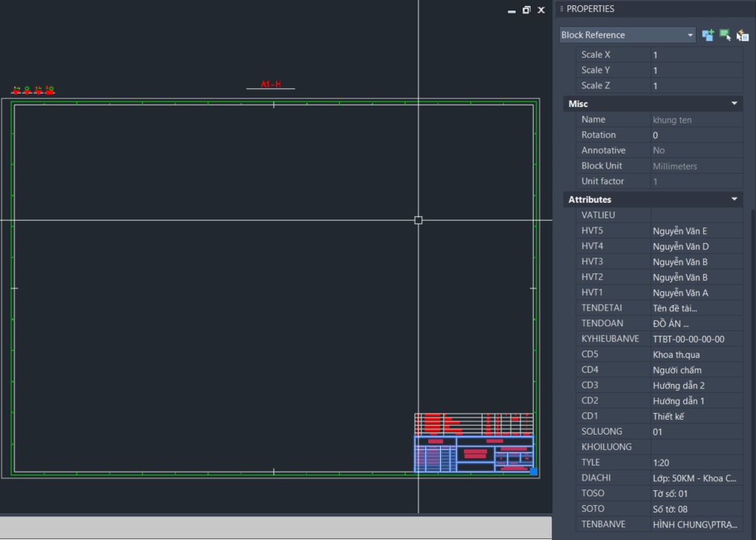Click the empty VATLIEU value field
This screenshot has width=756, height=540.
(696, 215)
